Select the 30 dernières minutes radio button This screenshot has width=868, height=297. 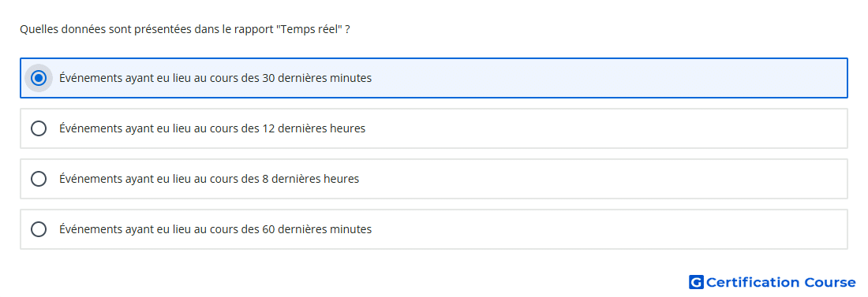(39, 78)
